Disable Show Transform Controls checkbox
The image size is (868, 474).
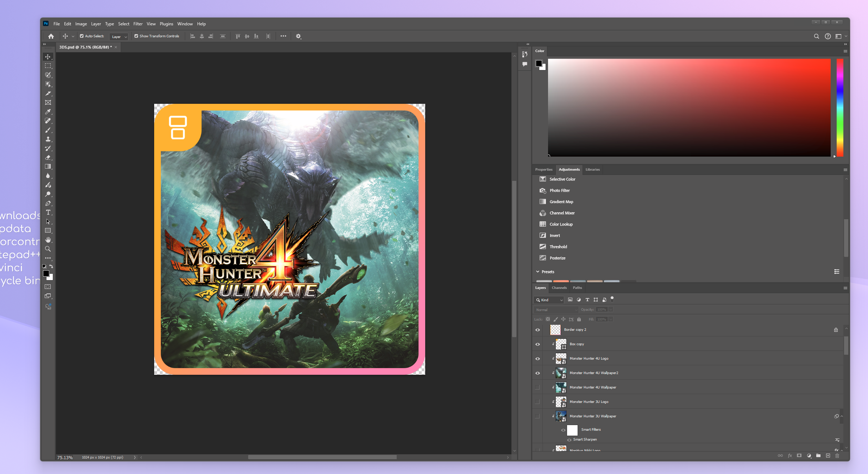pos(136,36)
